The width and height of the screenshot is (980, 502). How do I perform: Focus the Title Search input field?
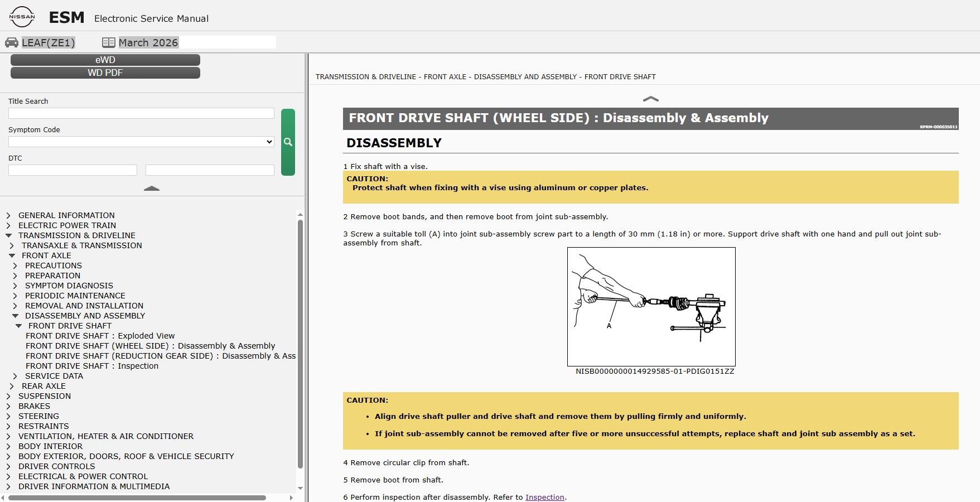pyautogui.click(x=141, y=113)
